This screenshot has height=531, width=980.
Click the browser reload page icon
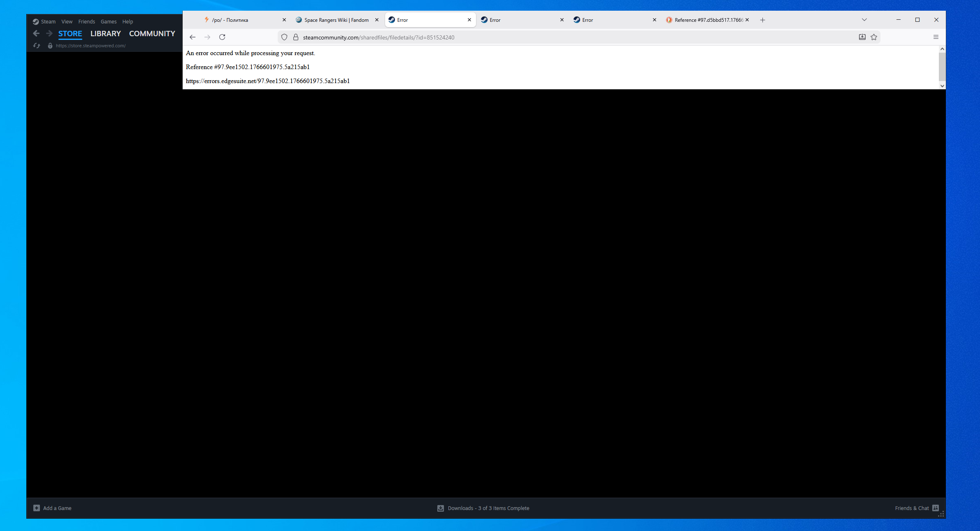point(222,37)
